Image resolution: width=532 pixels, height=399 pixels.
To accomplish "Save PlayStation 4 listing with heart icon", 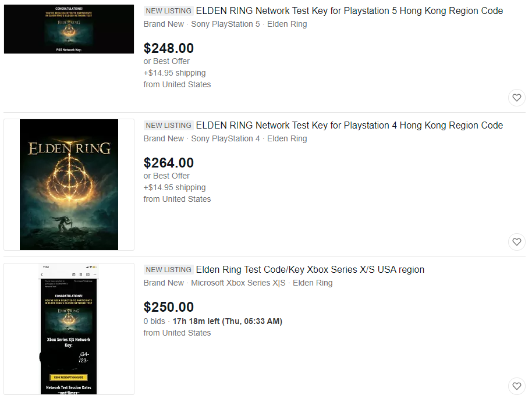I will pos(516,242).
